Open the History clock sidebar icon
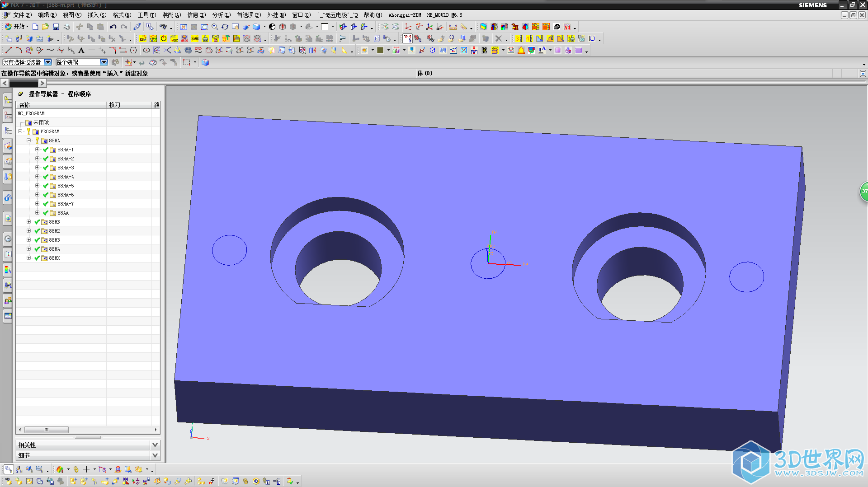The width and height of the screenshot is (868, 487). (x=8, y=239)
